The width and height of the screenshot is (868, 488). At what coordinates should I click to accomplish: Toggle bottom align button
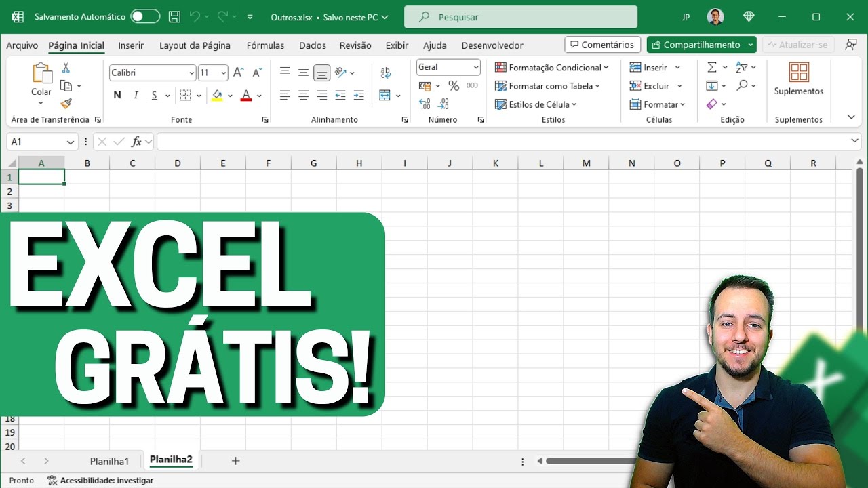[322, 73]
